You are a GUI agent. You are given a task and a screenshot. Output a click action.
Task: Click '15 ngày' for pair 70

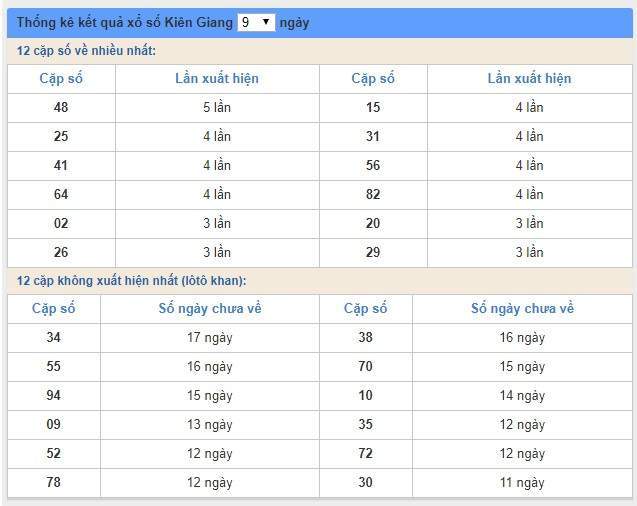pos(522,367)
